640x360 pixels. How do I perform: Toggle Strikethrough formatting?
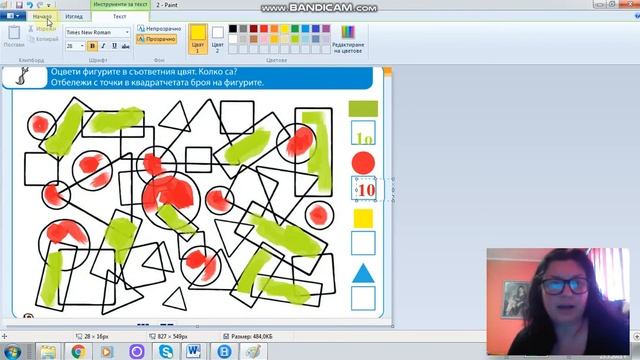coord(126,46)
